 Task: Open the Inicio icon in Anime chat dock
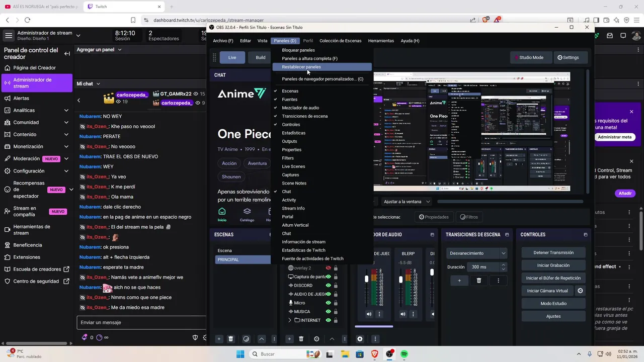coord(222,214)
